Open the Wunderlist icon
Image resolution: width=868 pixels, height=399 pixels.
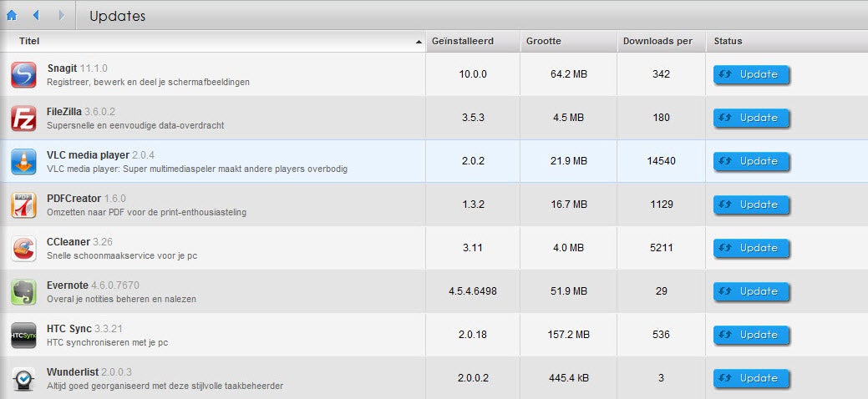click(x=23, y=378)
